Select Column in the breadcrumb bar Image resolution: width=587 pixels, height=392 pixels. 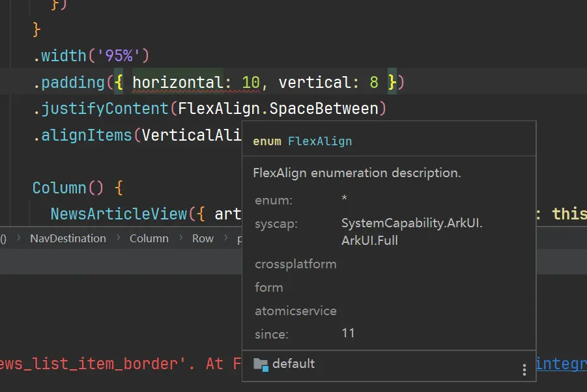tap(149, 238)
